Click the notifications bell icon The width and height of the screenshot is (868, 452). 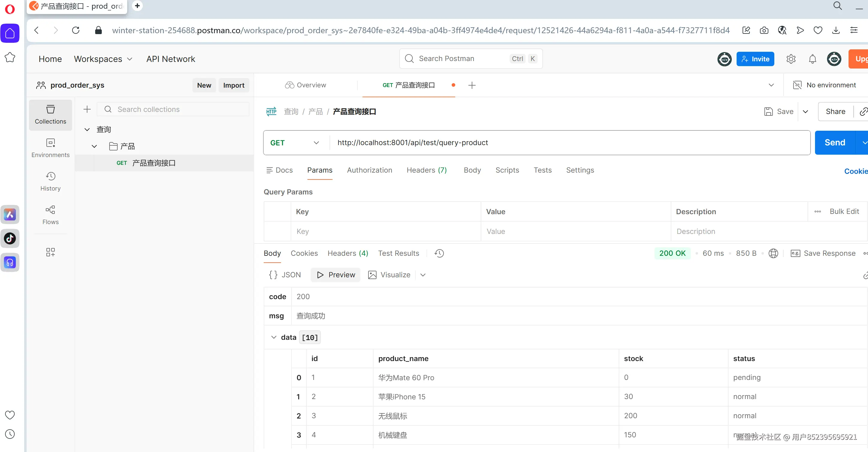(x=812, y=59)
